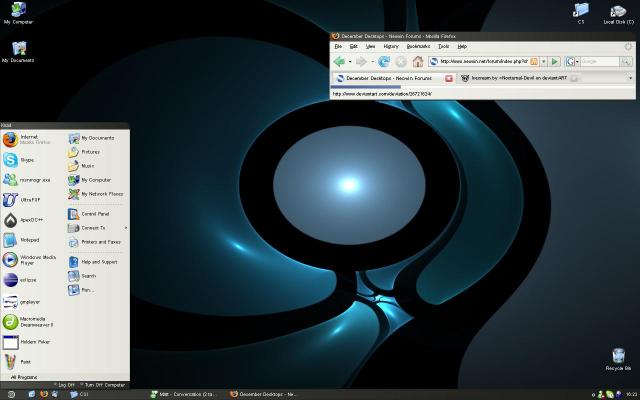Go back with Firefox back arrow
The image size is (640, 400).
point(339,62)
